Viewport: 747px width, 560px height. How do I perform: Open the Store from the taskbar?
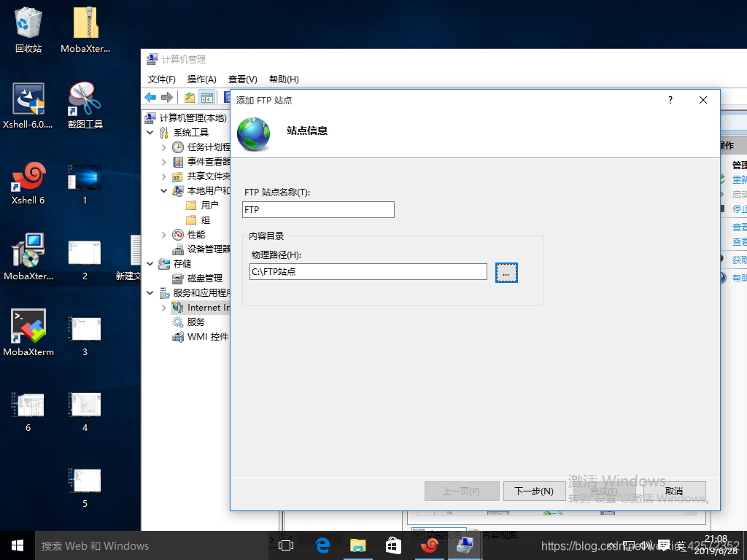[393, 545]
